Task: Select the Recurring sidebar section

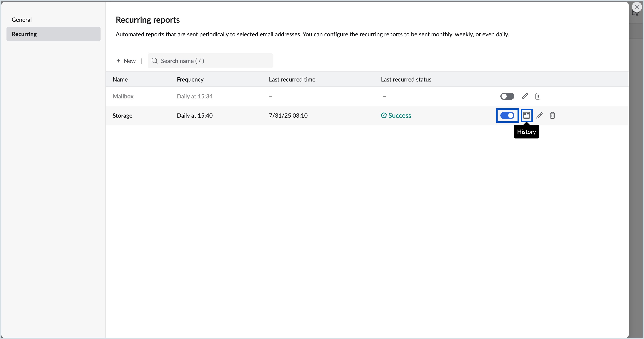Action: click(x=24, y=34)
